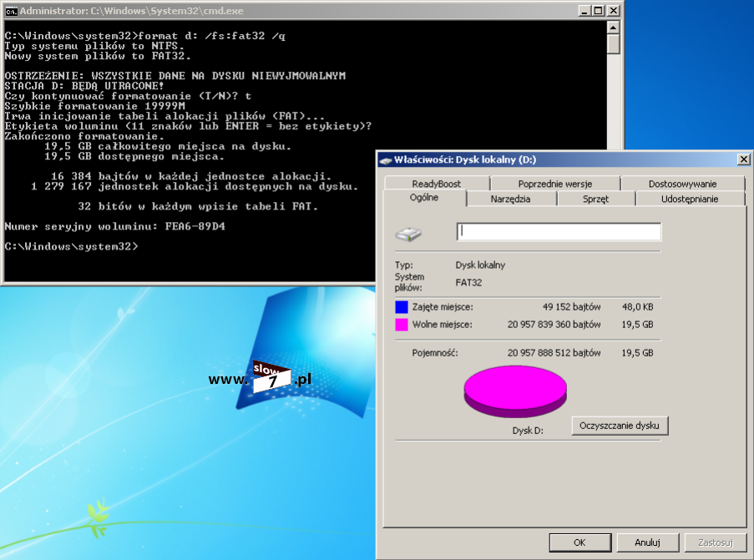Close the Properties dialog with X

(743, 159)
